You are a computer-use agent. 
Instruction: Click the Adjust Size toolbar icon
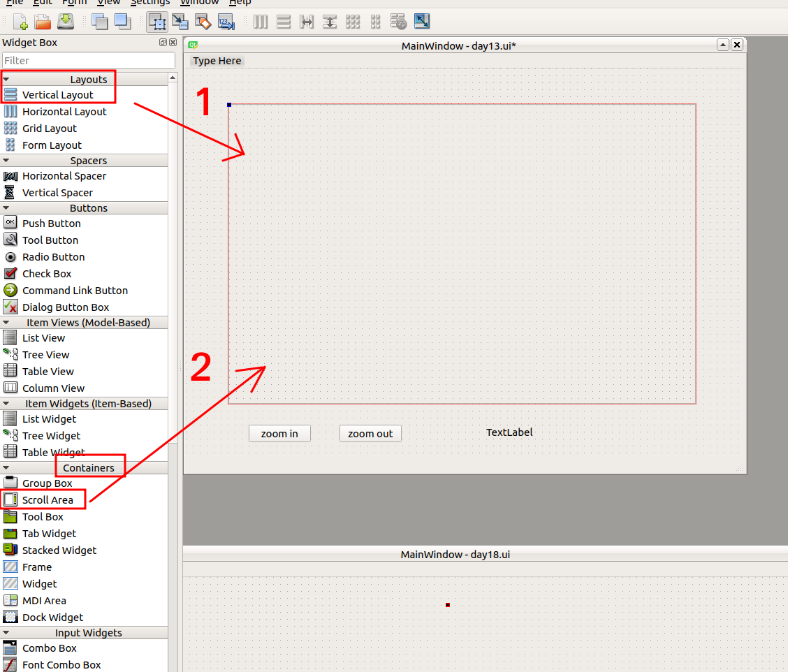pos(422,22)
